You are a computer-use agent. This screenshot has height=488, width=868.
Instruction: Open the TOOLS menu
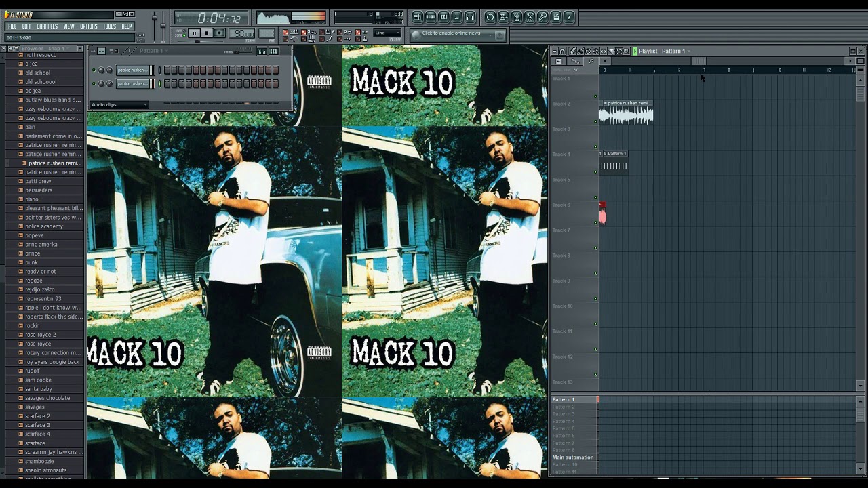click(109, 26)
